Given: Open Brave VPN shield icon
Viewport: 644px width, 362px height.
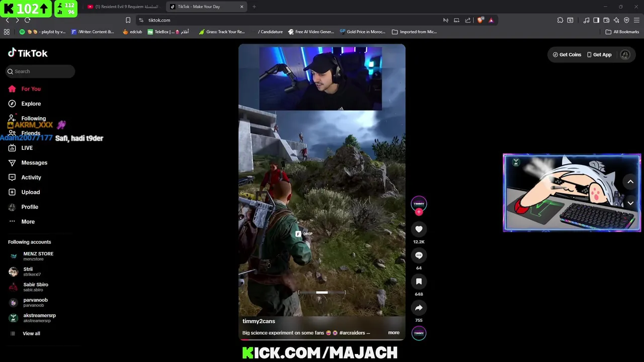Looking at the screenshot, I should (x=626, y=20).
